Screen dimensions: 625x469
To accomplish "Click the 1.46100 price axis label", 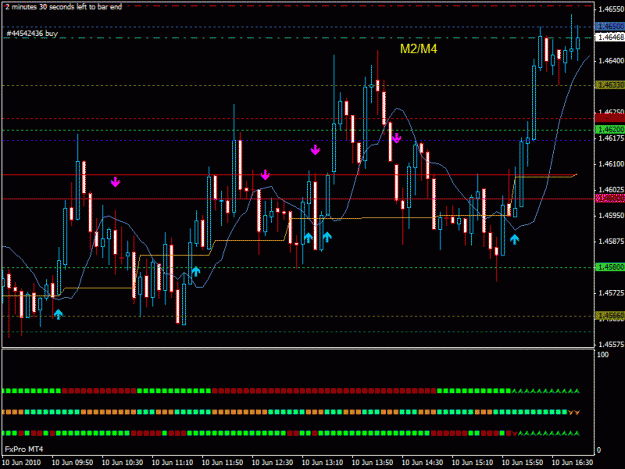I will 611,164.
